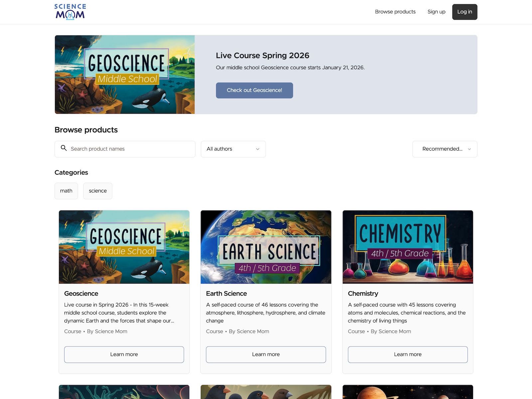Filter by the science category
532x399 pixels.
click(98, 191)
